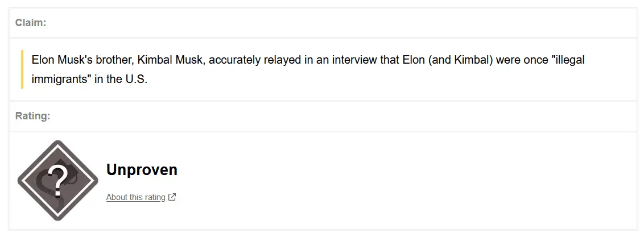This screenshot has width=644, height=237.
Task: Click the external link icon beside About this rating
Action: point(172,197)
